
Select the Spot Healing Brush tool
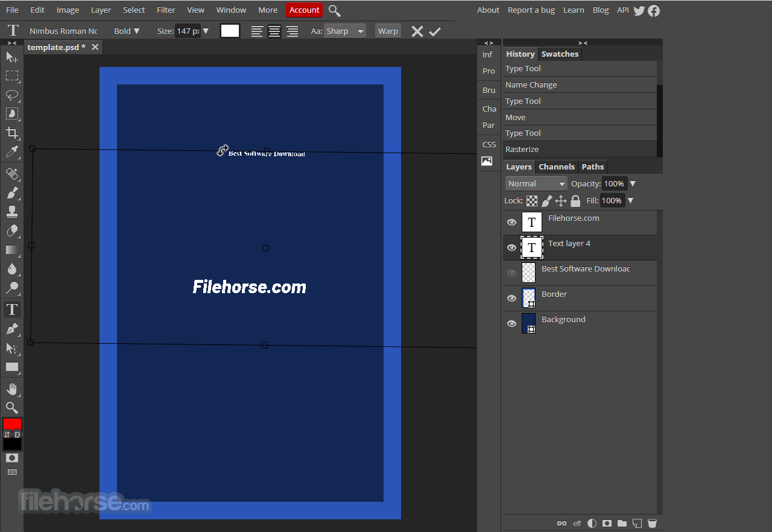click(x=12, y=174)
